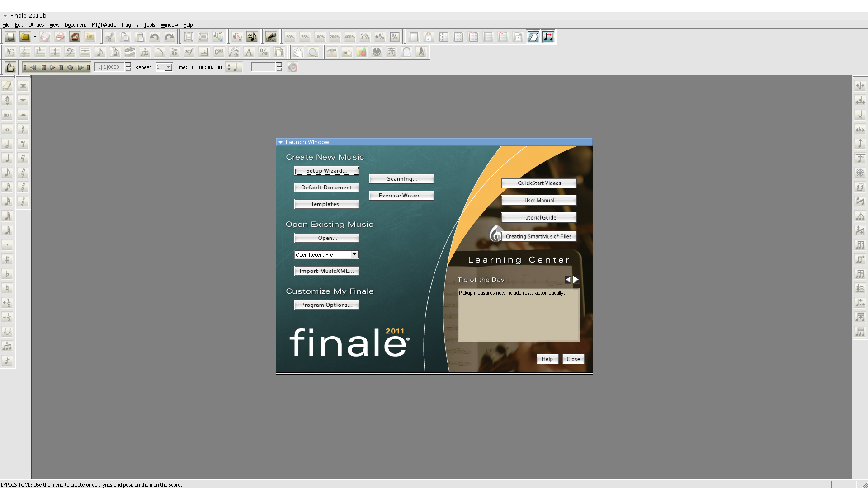This screenshot has height=488, width=868.
Task: Click the tempo note duration selector
Action: tap(234, 67)
